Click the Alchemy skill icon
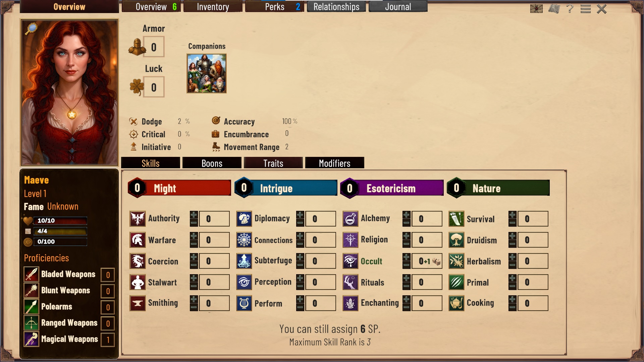644x362 pixels. 350,219
